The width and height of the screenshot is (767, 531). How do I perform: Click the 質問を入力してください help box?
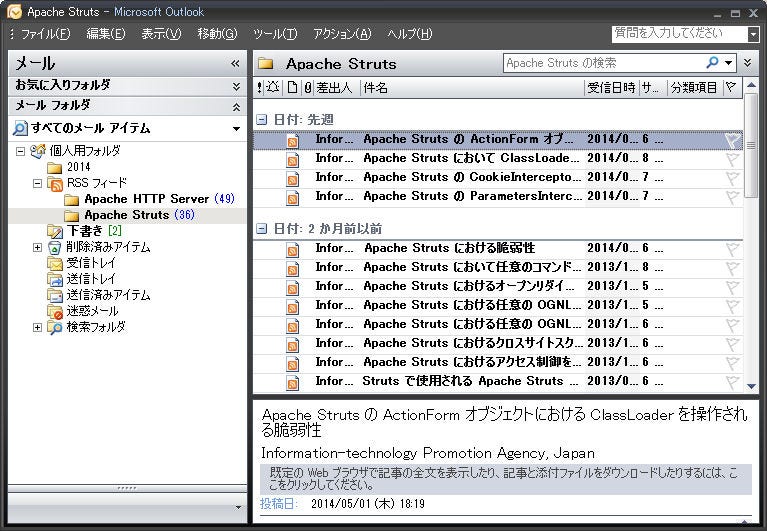point(680,34)
